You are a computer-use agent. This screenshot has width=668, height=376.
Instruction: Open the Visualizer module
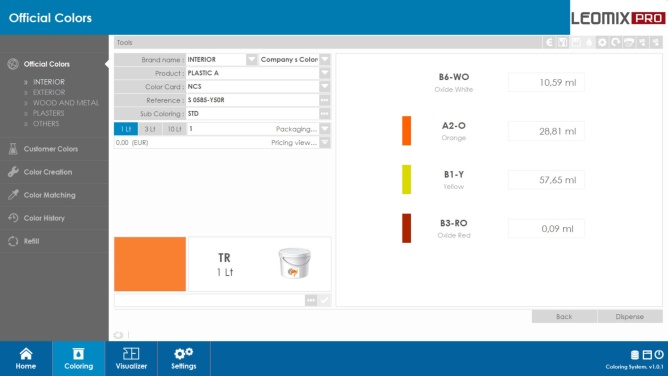coord(131,359)
